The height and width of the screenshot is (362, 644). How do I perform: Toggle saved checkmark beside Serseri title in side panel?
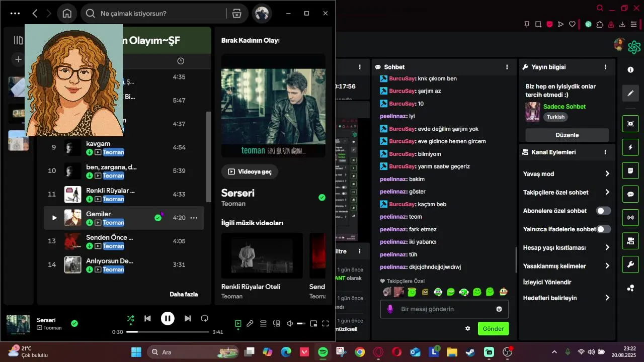pos(322,198)
